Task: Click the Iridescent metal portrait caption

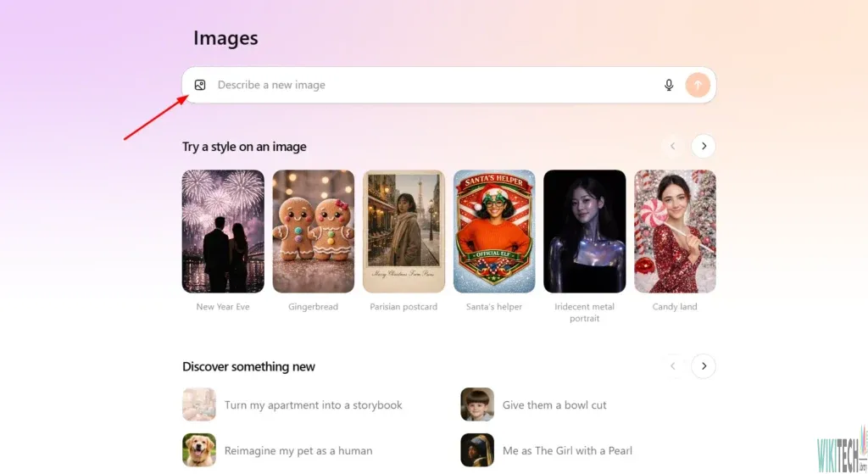Action: (585, 312)
